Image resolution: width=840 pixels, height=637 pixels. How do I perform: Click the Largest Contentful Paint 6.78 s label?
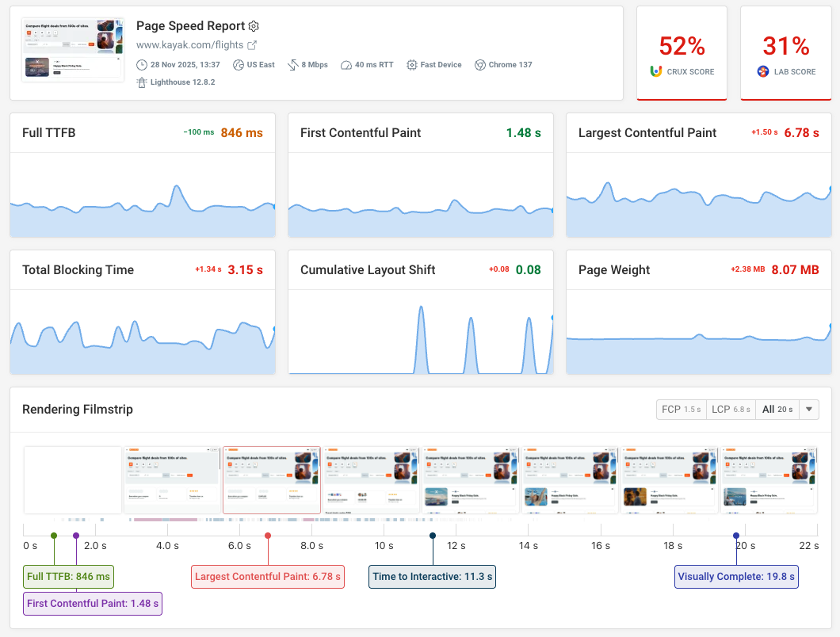(x=267, y=577)
